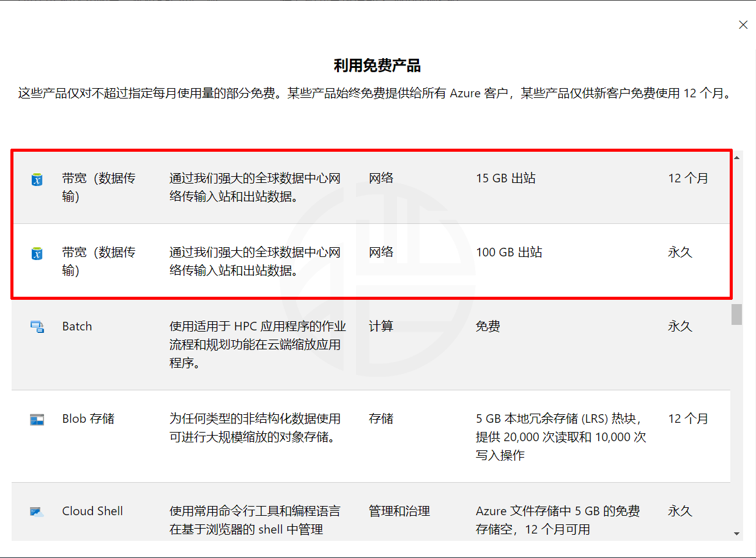Click 网络 category in the 100 GB row
This screenshot has height=558, width=756.
click(x=381, y=252)
